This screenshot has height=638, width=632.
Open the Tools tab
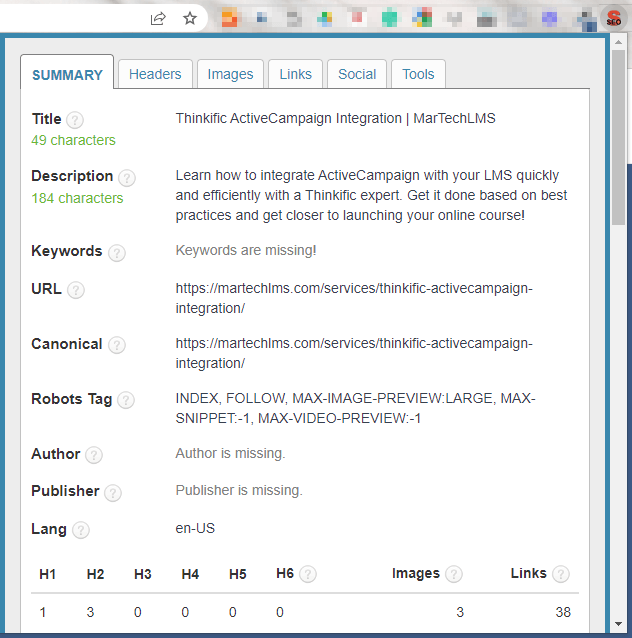[418, 74]
